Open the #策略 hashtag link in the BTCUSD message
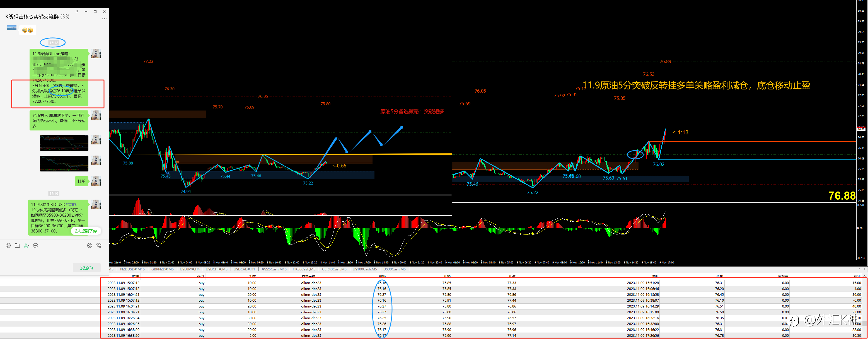 71,205
